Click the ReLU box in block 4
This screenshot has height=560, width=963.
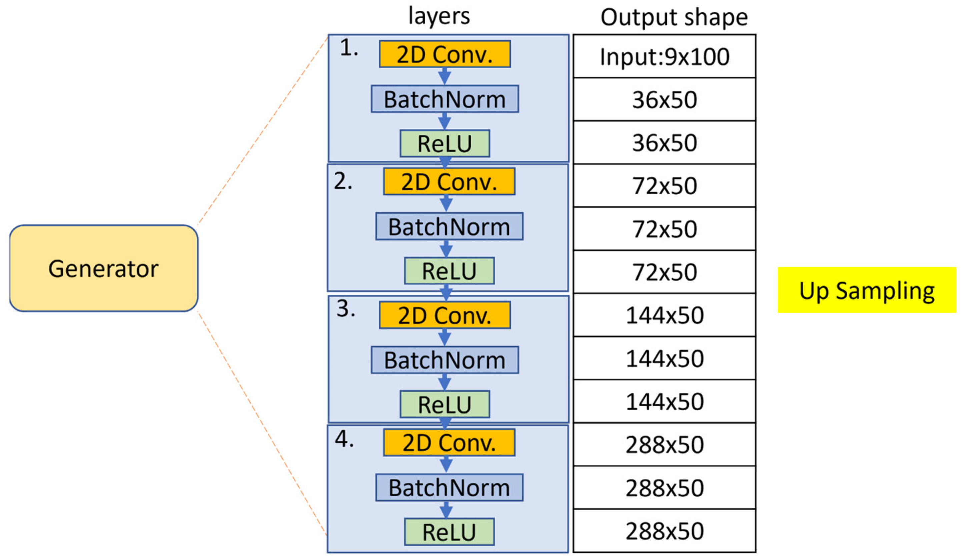(x=449, y=532)
